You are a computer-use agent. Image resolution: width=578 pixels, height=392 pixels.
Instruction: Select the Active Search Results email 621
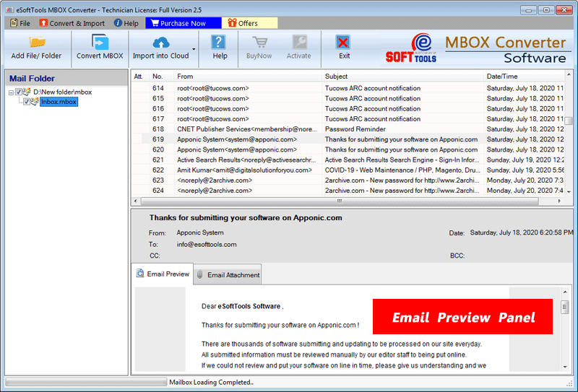click(348, 160)
